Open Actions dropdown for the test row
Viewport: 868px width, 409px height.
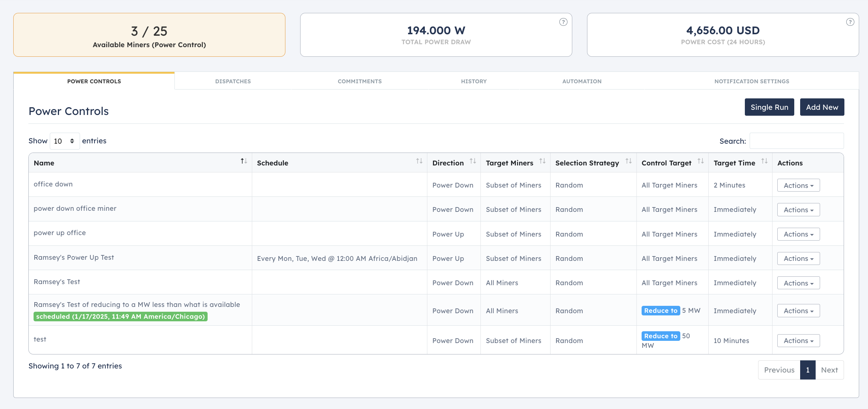pos(798,340)
